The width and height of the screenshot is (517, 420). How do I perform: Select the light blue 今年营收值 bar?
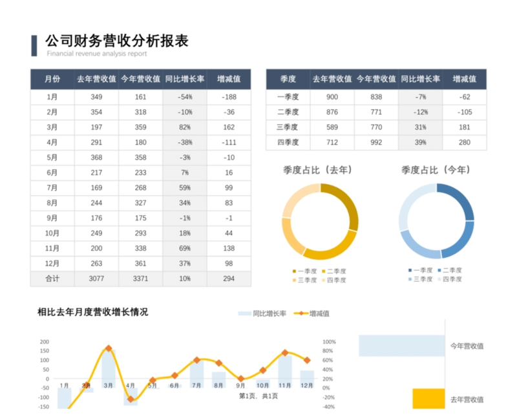click(401, 346)
